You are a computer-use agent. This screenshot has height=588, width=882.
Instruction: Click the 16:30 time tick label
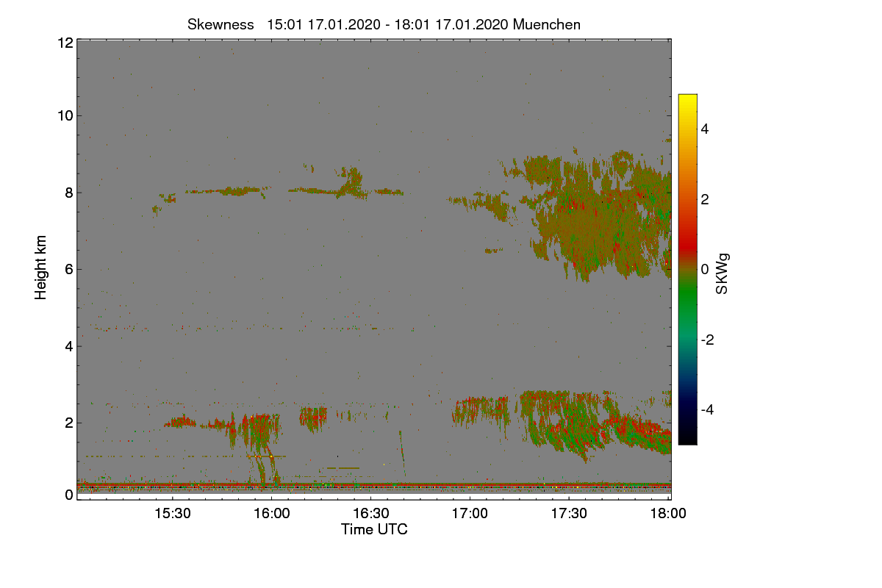coord(370,514)
